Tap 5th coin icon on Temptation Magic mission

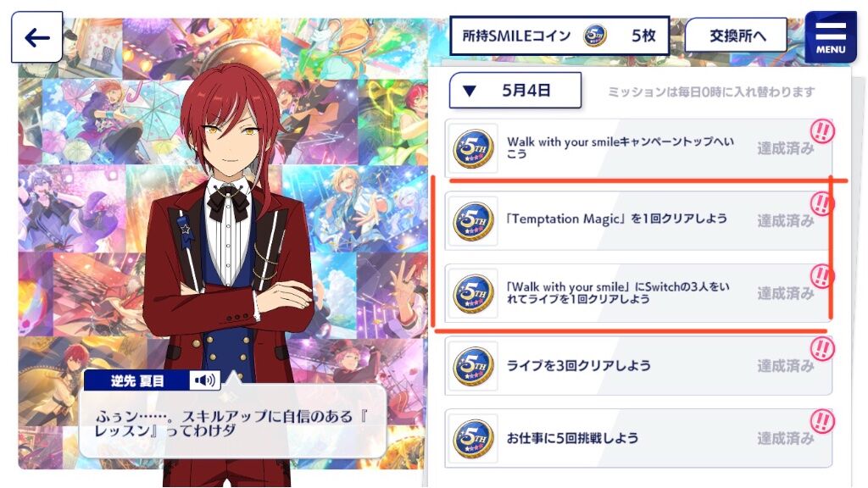click(473, 221)
